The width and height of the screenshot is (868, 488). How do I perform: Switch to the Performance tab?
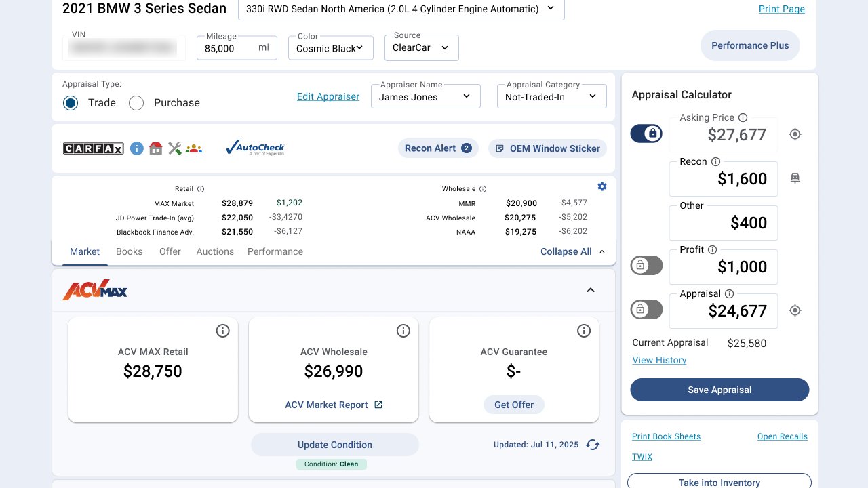click(275, 251)
